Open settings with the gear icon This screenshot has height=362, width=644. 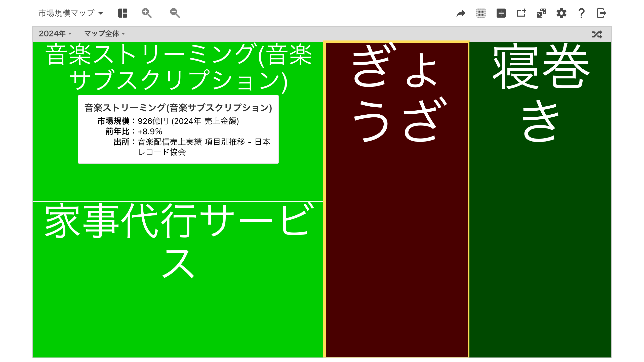point(561,13)
